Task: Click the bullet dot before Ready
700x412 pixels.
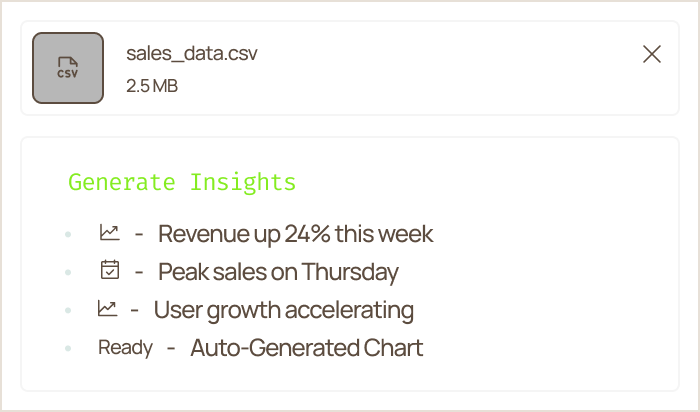Action: click(x=68, y=348)
